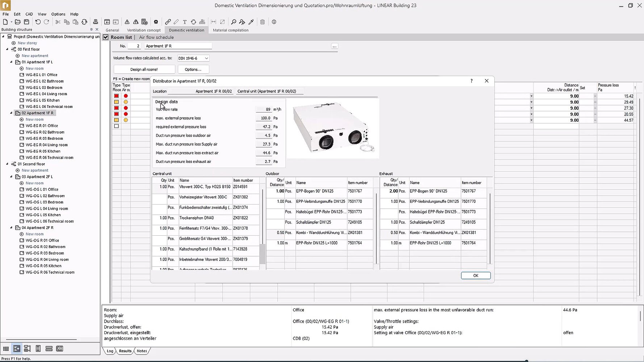This screenshot has height=362, width=644.
Task: Click the trash delete icon
Action: click(262, 22)
